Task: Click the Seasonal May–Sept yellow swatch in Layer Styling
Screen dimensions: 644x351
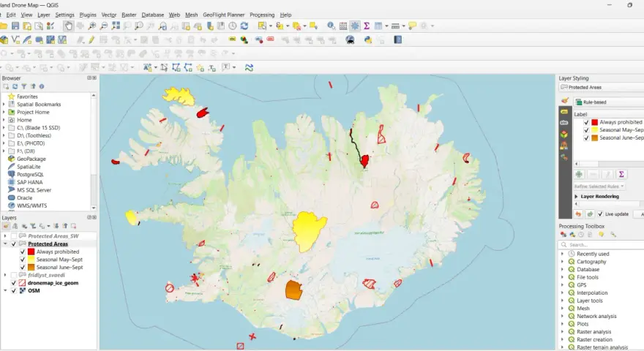Action: click(594, 130)
